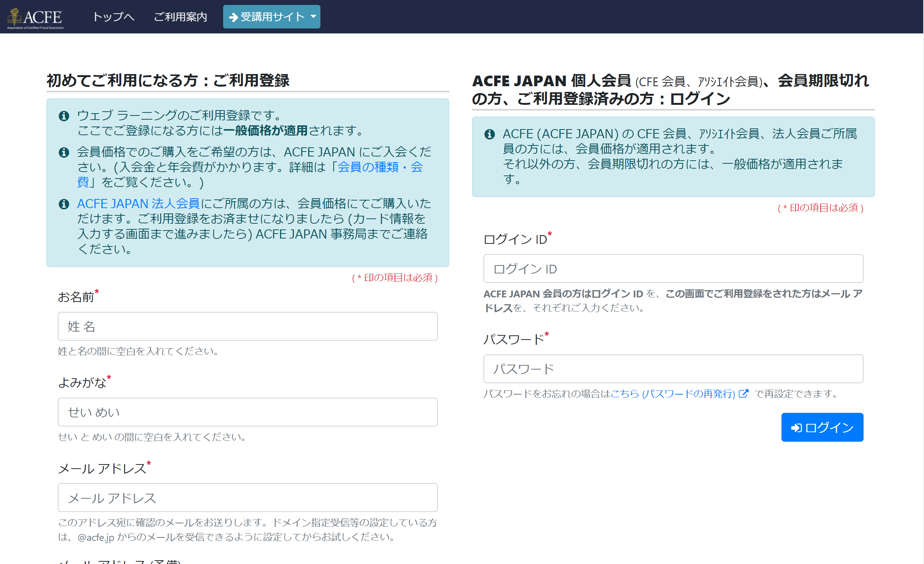The image size is (924, 564).
Task: Click the external link icon after パスワードの再発行
Action: tap(743, 393)
